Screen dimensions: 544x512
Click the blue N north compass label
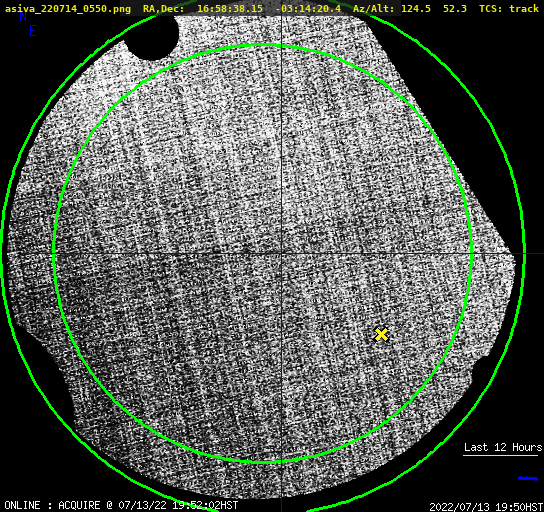coord(23,16)
